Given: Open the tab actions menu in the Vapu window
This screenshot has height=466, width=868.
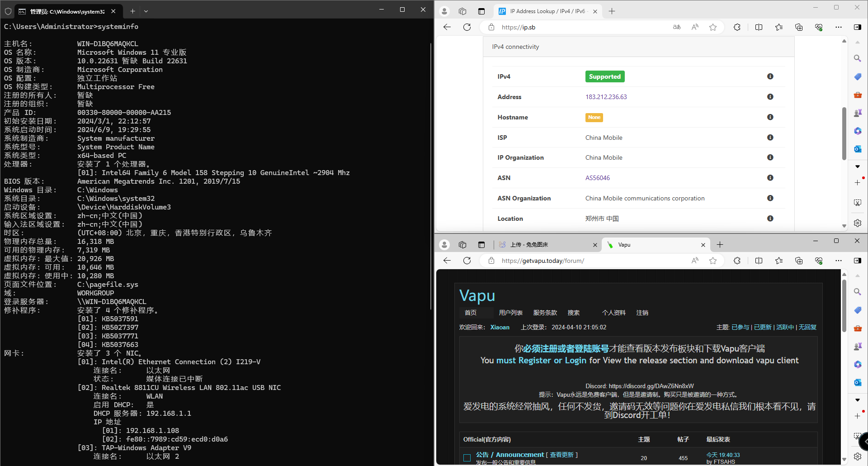Looking at the screenshot, I should point(481,245).
